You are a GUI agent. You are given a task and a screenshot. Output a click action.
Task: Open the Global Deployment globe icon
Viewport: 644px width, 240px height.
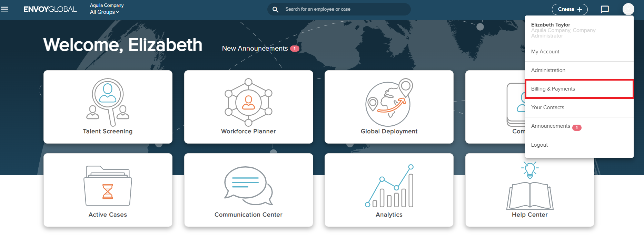389,103
